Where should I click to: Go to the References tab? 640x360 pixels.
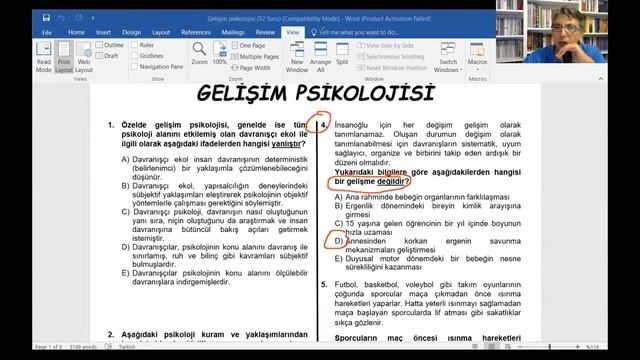196,32
